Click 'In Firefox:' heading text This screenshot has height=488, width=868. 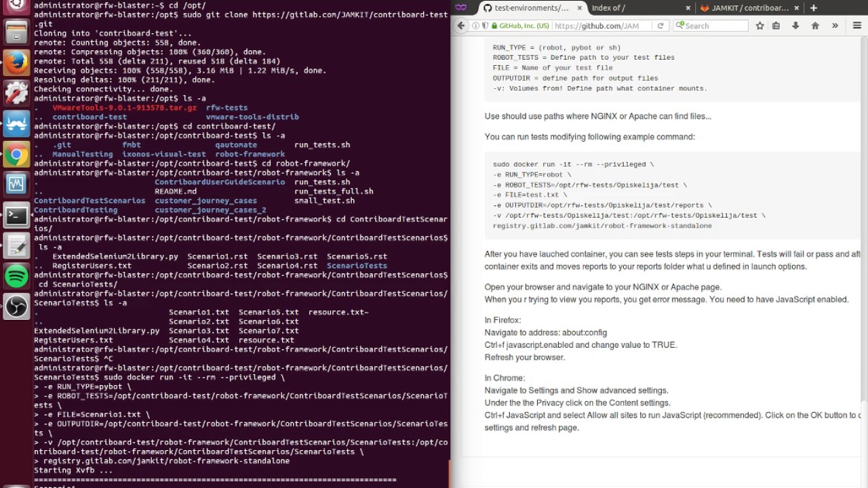[502, 321]
